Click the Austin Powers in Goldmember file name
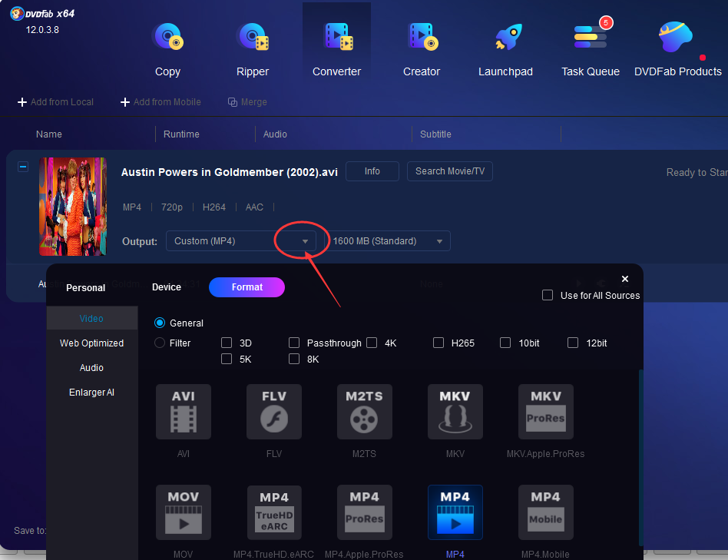This screenshot has height=560, width=728. tap(230, 172)
